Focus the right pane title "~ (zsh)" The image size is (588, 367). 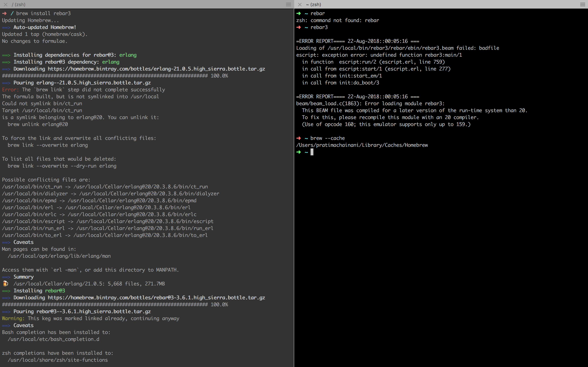313,4
